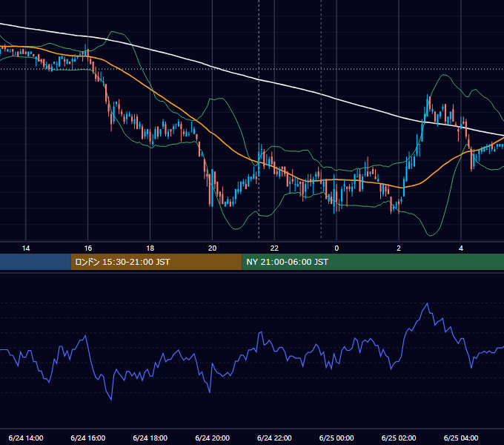Click the 6/24 14:00 label on oscillator axis

point(26,438)
